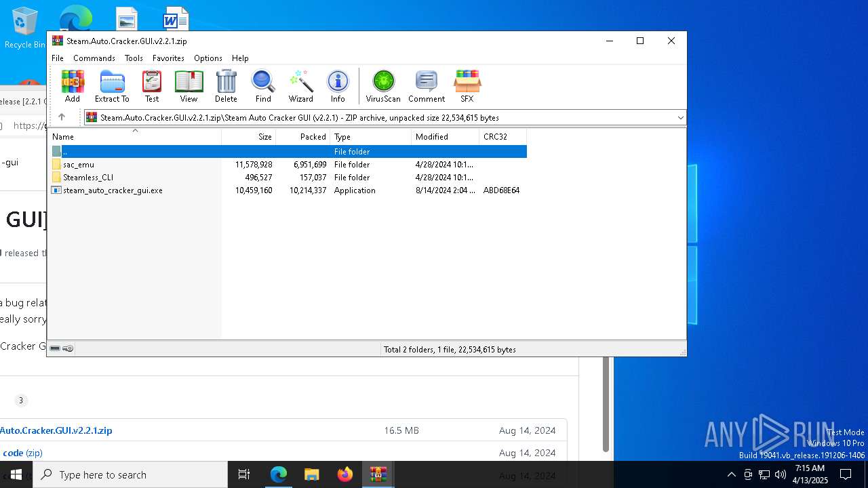Open the Wizard tool
Viewport: 868px width, 488px height.
[300, 86]
